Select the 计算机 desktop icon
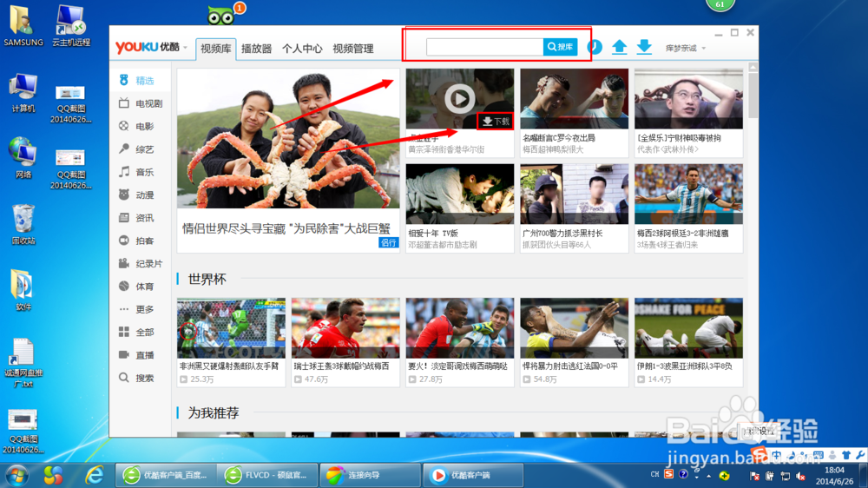The height and width of the screenshot is (488, 868). [x=23, y=92]
